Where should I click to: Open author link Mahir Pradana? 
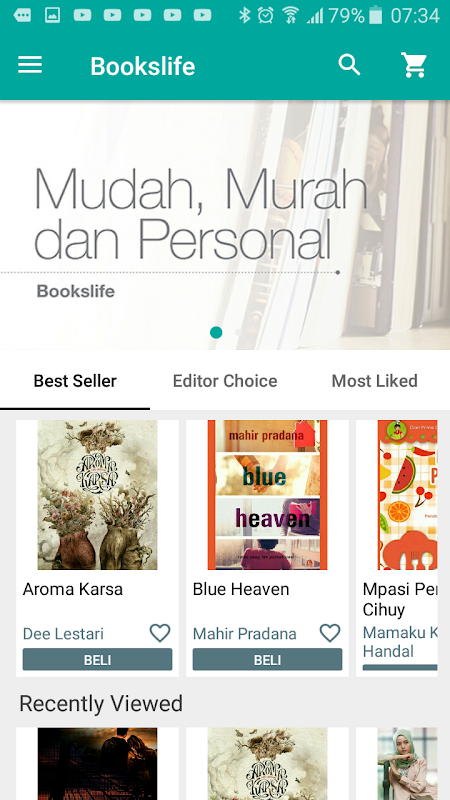[244, 634]
